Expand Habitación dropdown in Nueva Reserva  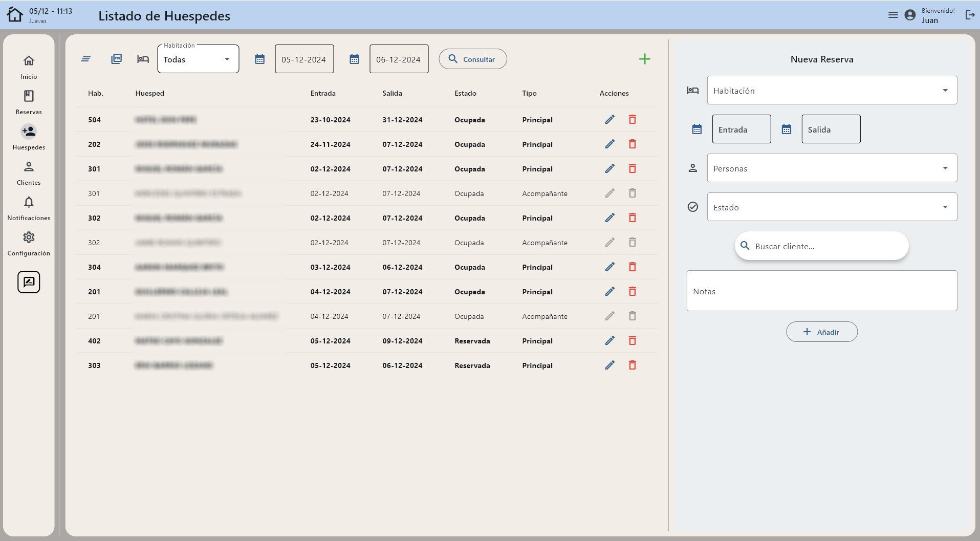tap(832, 90)
